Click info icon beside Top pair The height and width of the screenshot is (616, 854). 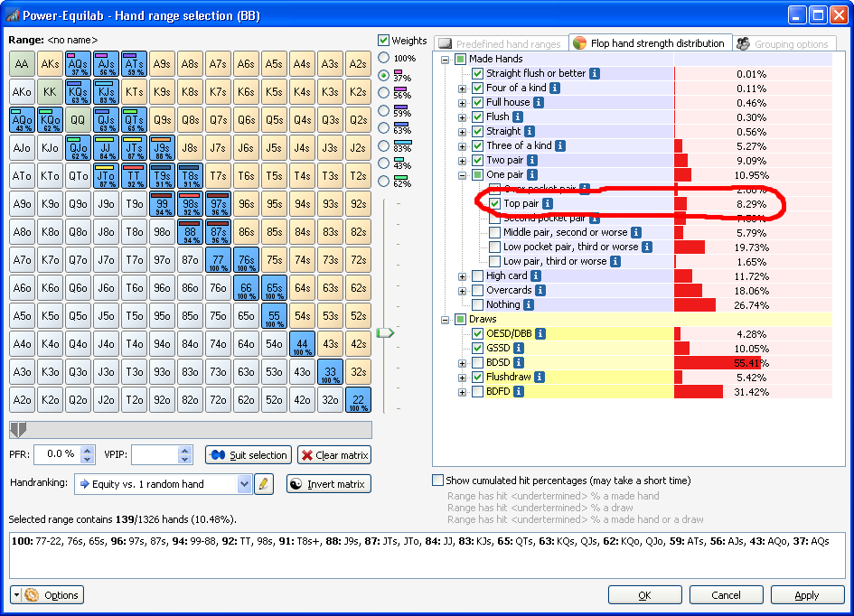(548, 203)
